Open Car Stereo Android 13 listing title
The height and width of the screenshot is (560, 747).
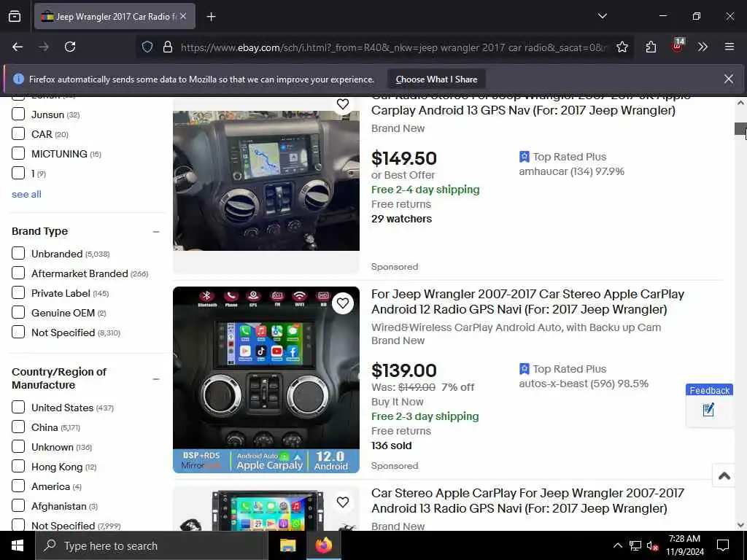[527, 501]
